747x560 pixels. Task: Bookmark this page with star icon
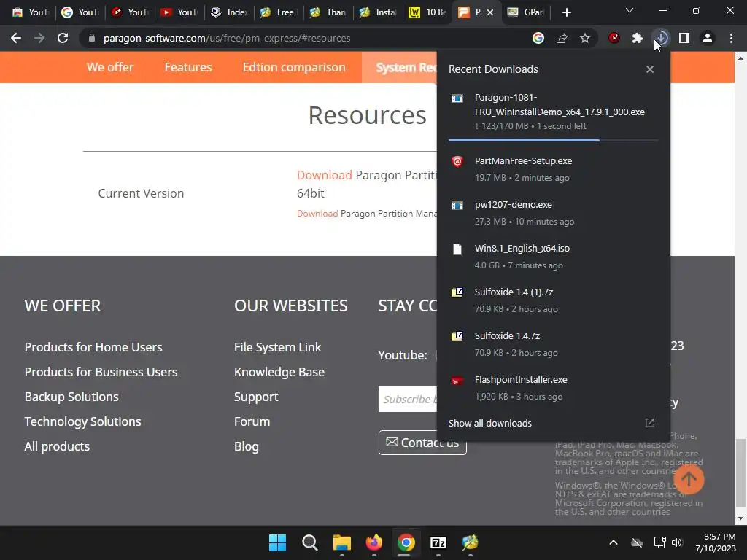(585, 38)
